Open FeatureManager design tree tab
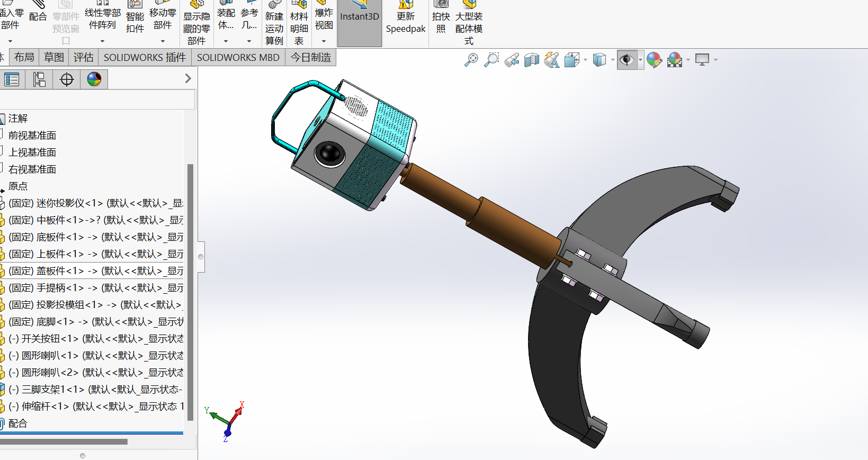 12,79
